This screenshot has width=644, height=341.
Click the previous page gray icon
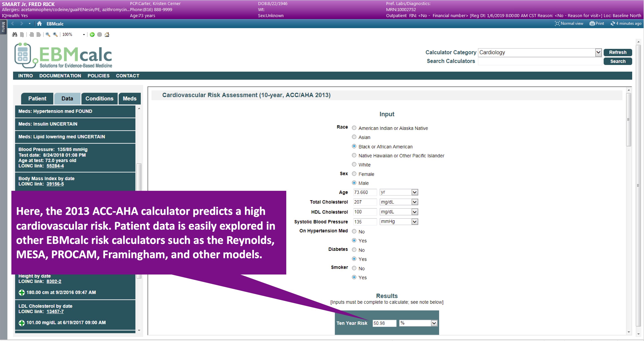pyautogui.click(x=32, y=34)
